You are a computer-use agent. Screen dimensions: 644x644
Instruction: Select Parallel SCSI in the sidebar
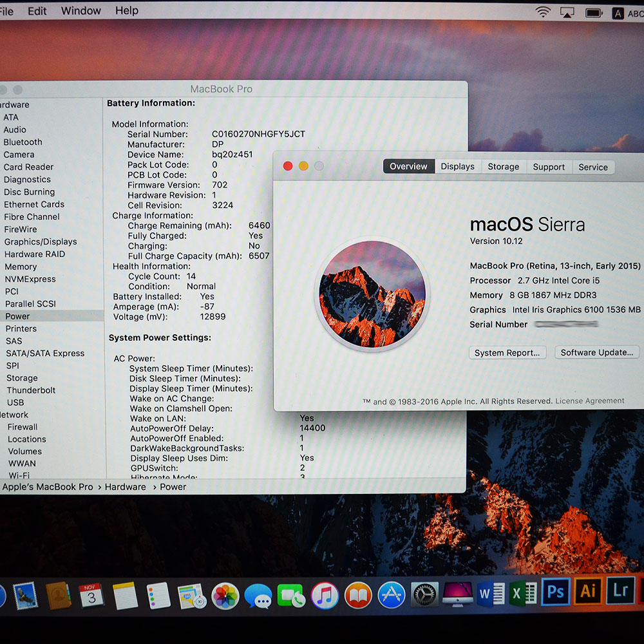tap(30, 304)
